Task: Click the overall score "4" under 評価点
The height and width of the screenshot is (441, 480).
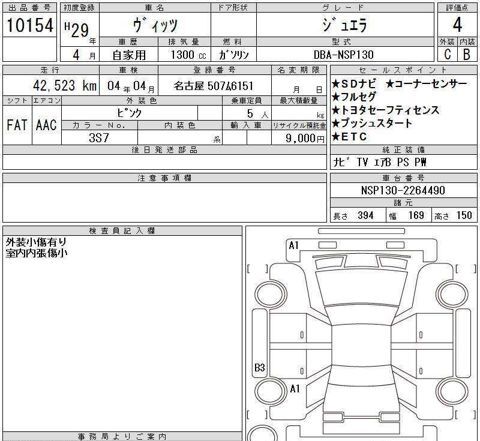Action: [x=457, y=25]
